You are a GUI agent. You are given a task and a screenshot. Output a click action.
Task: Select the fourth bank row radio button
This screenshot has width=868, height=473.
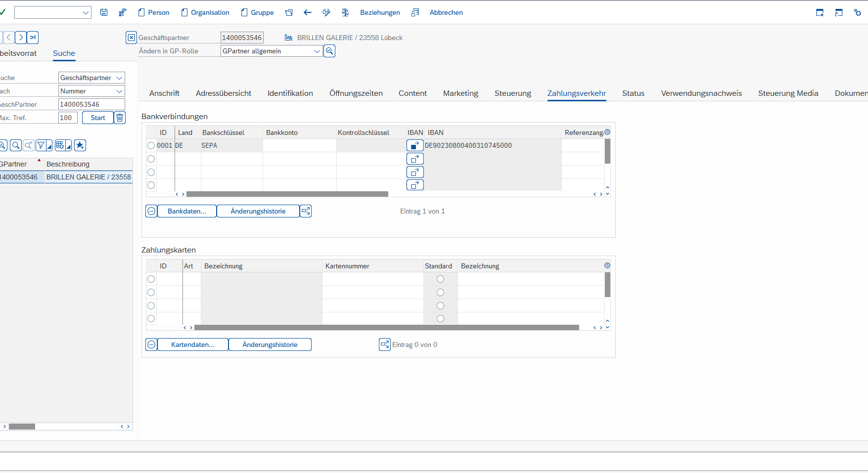point(151,185)
